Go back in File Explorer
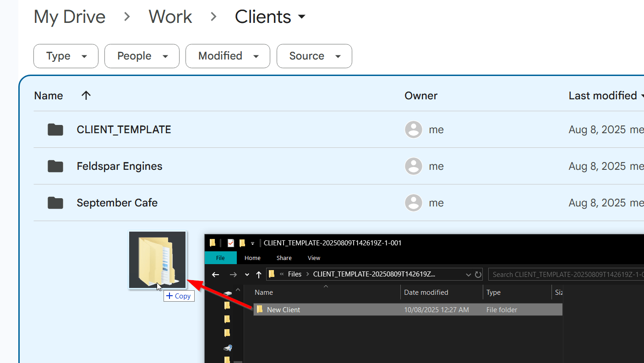The height and width of the screenshot is (363, 644). [216, 275]
